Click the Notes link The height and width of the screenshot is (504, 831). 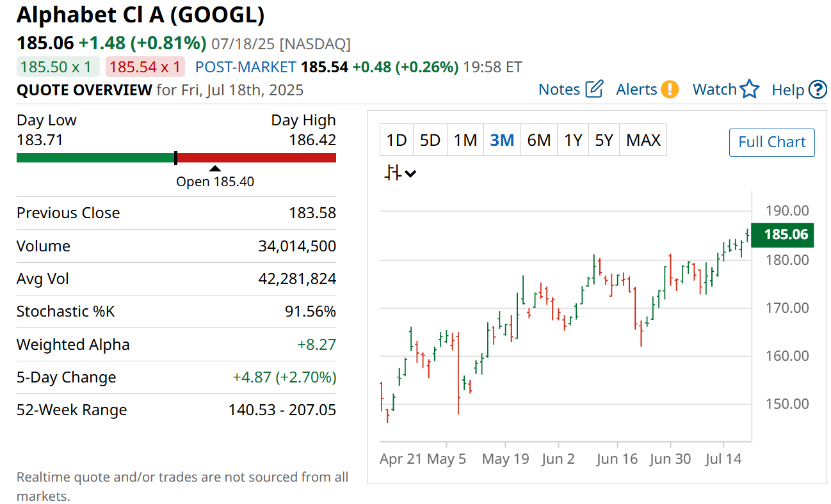click(559, 90)
